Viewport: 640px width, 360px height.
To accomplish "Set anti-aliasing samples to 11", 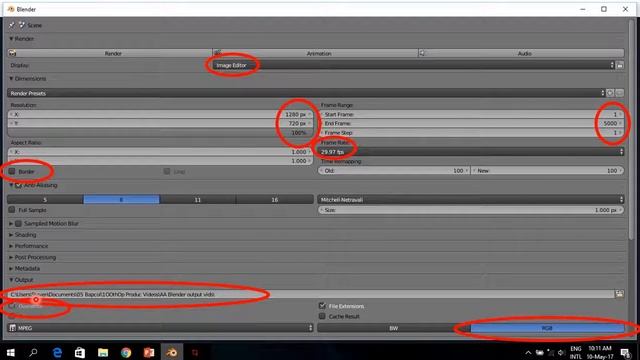I will pos(198,200).
